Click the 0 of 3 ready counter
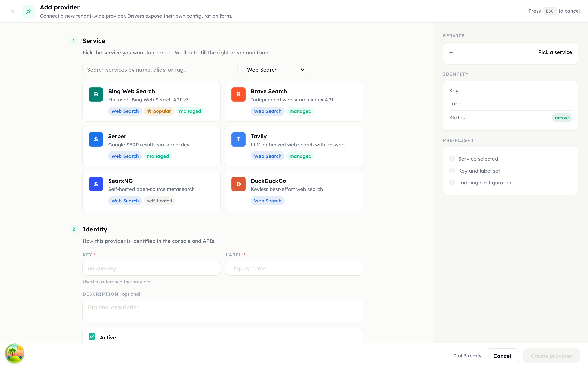Screen dimensions: 588x368 pos(467,356)
